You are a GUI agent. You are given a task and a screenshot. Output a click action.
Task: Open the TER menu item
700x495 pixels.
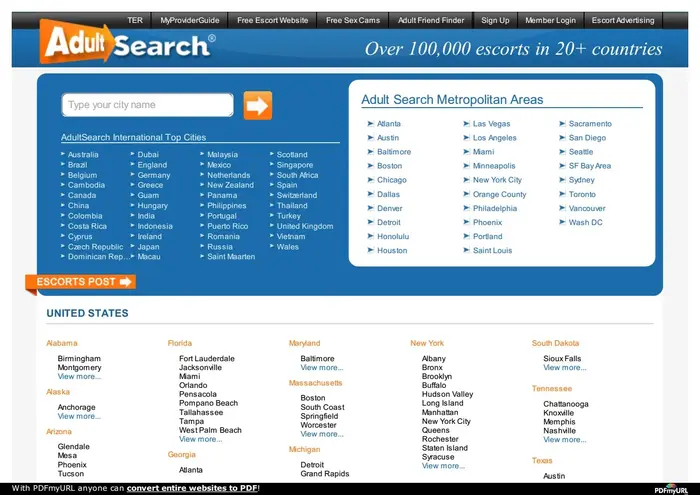(135, 21)
